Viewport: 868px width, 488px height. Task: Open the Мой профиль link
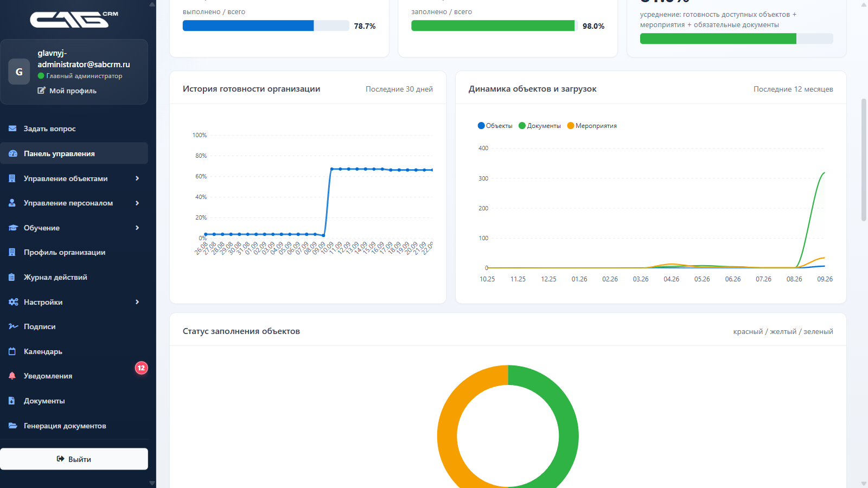(x=67, y=91)
